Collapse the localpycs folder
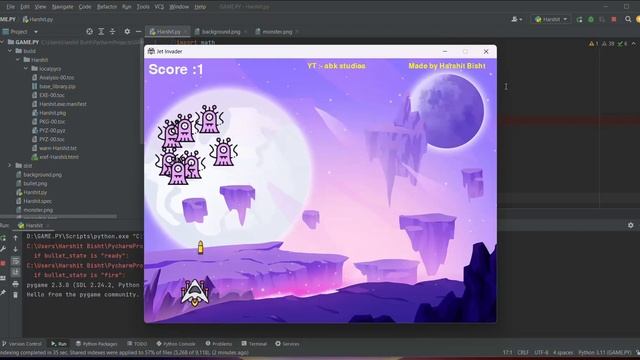The height and width of the screenshot is (360, 640). click(26, 69)
